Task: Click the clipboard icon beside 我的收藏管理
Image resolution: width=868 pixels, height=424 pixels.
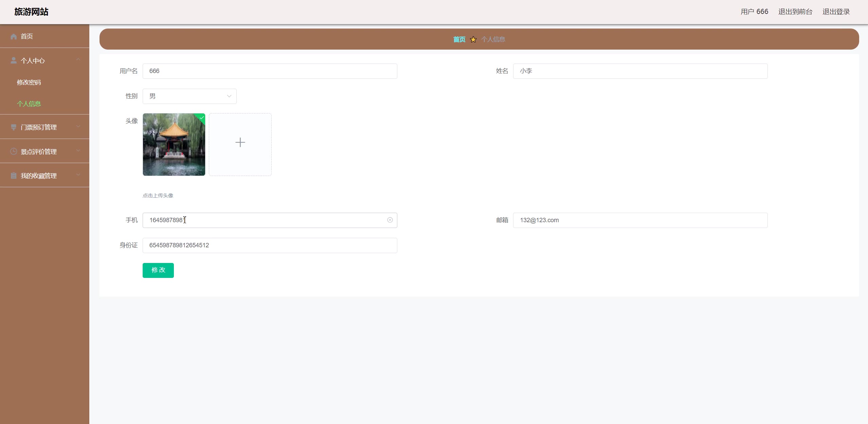Action: pyautogui.click(x=14, y=176)
